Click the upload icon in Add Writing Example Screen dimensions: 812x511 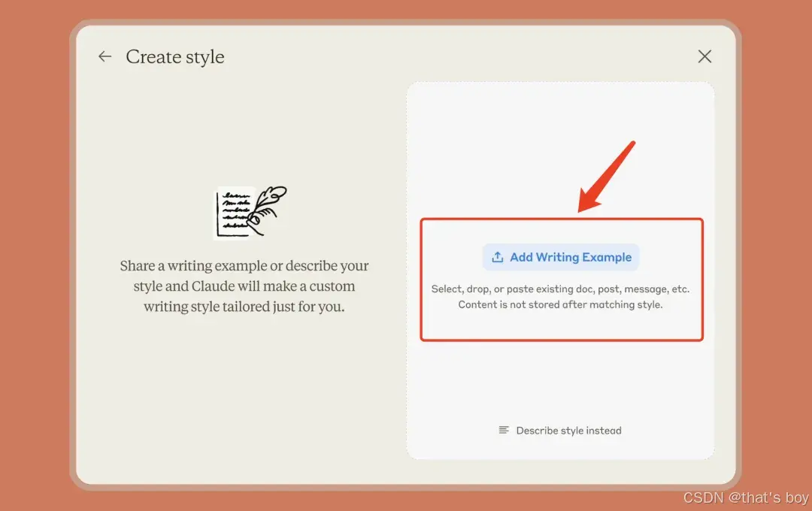click(x=497, y=257)
